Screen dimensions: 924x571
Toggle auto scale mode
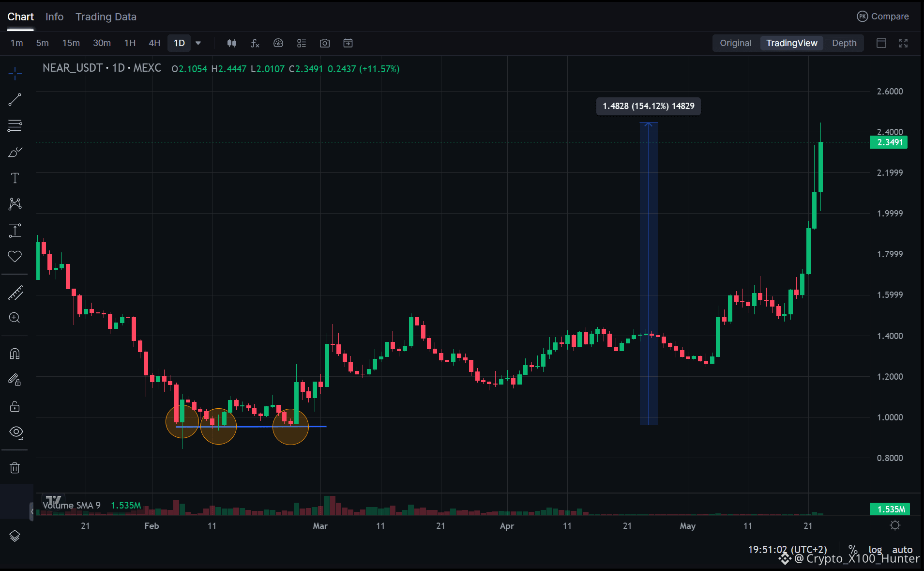tap(902, 550)
